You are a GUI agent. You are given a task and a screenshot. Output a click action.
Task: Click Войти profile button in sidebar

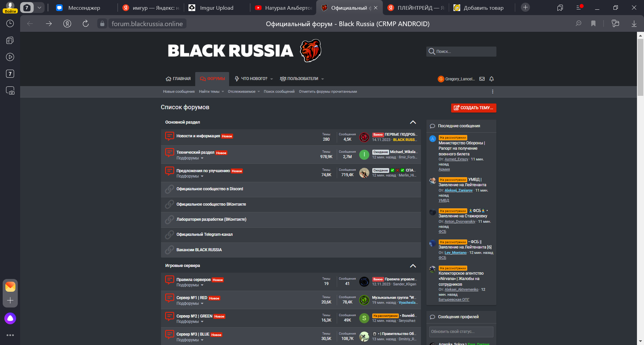click(x=10, y=8)
